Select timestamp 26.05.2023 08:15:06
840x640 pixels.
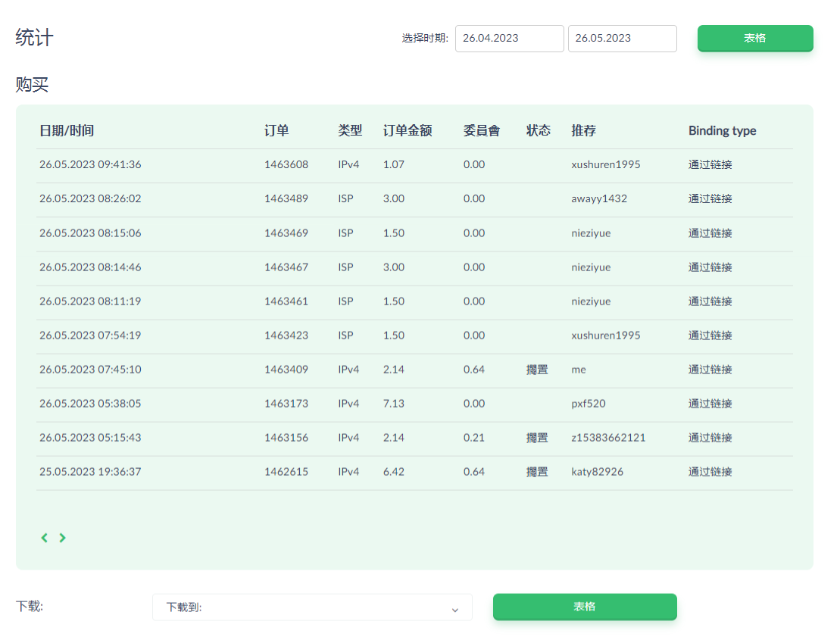(91, 233)
